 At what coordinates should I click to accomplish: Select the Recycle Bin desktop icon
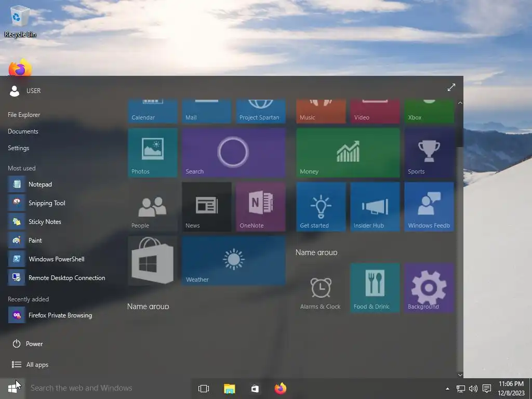(x=20, y=21)
